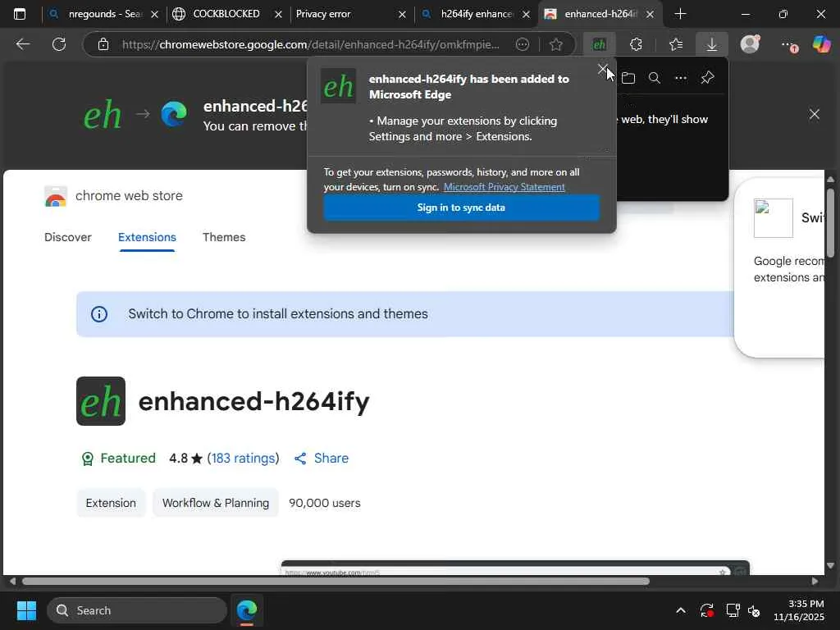Click the sync status tray icon
This screenshot has height=630, width=840.
coord(706,610)
